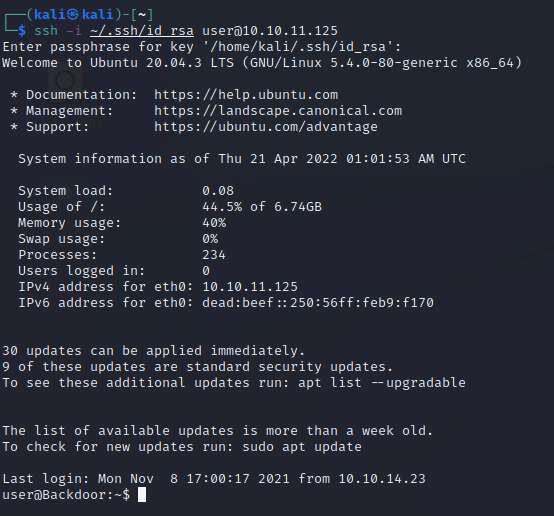
Task: Click the Processes count 234
Action: coord(214,254)
